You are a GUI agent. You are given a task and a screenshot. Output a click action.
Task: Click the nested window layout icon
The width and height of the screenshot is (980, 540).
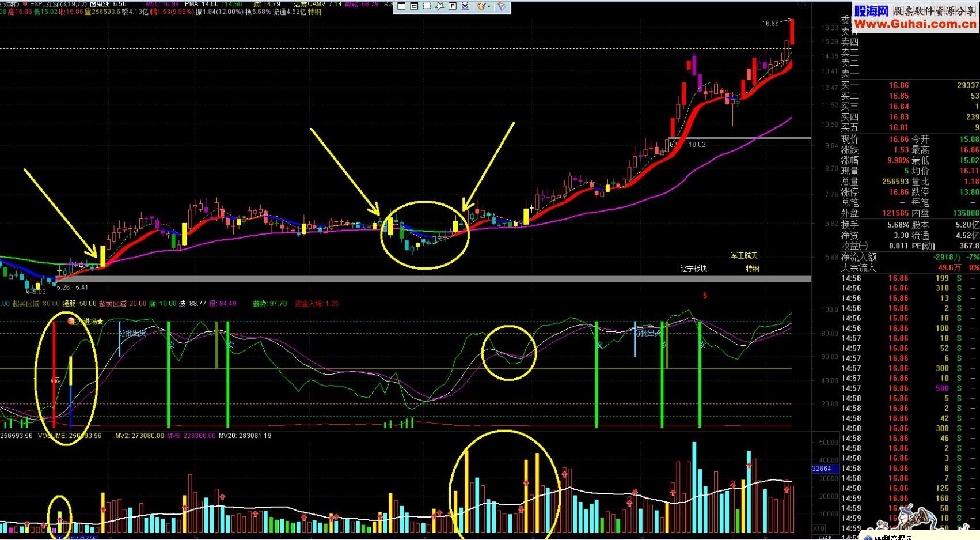[x=414, y=6]
